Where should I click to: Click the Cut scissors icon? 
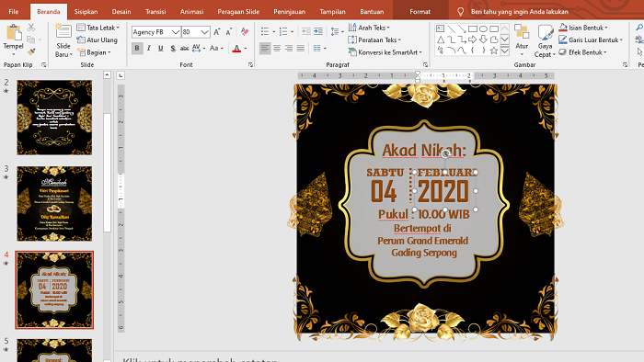[31, 28]
